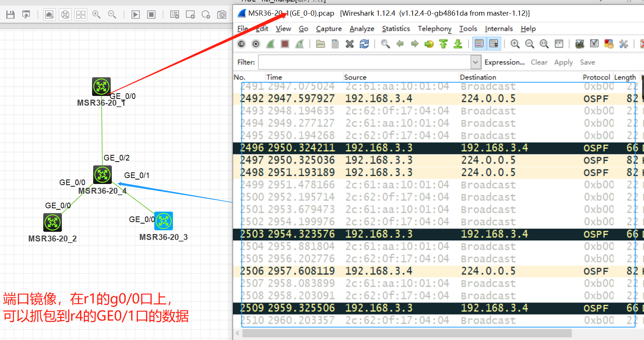The width and height of the screenshot is (644, 340).
Task: Click the Wireshark capture options icon
Action: (256, 44)
